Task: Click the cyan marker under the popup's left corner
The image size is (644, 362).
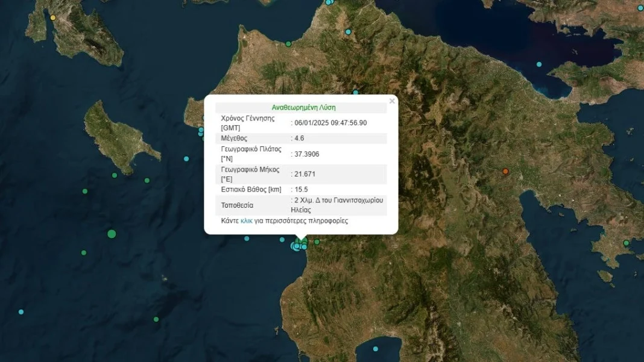Action: tap(247, 239)
